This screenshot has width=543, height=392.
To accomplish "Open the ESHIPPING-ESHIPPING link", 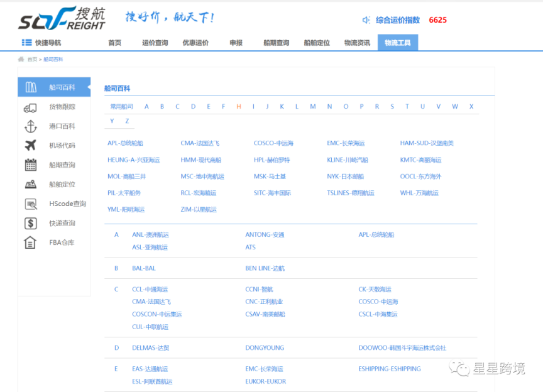I will (390, 369).
